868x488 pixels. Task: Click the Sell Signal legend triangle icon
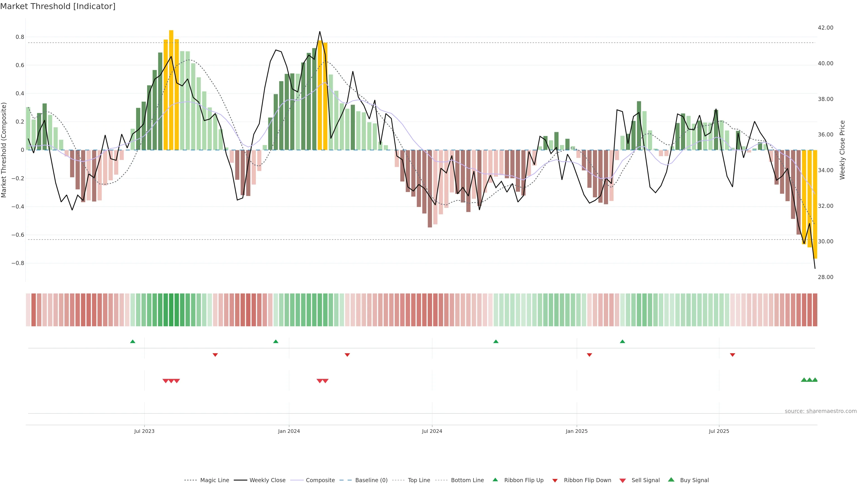click(622, 481)
